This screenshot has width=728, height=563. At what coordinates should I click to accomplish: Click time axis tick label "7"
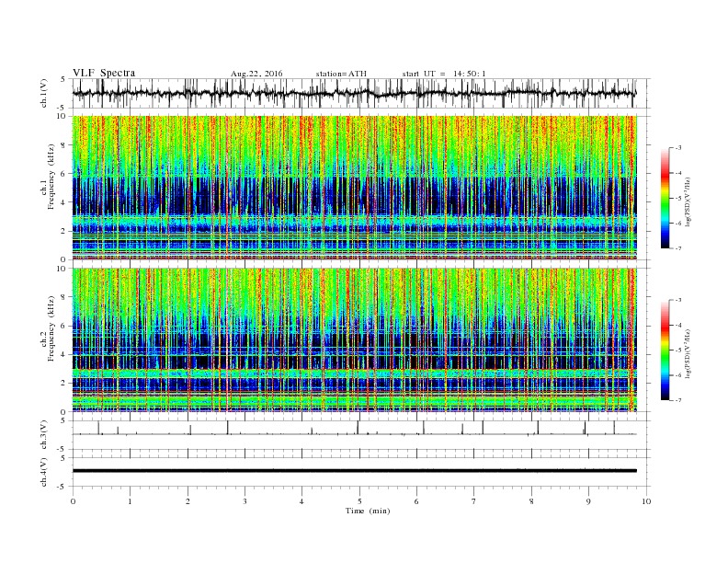[x=474, y=501]
